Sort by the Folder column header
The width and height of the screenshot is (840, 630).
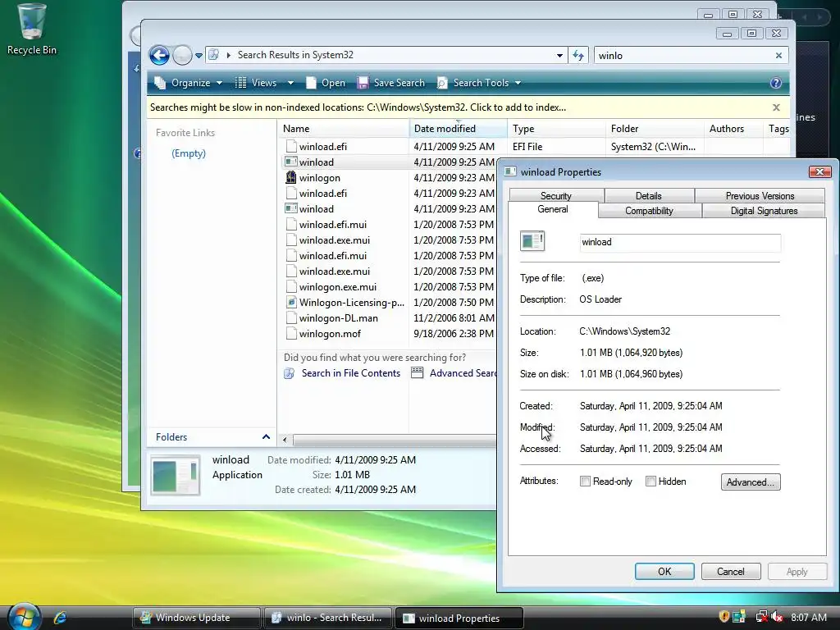pyautogui.click(x=655, y=129)
